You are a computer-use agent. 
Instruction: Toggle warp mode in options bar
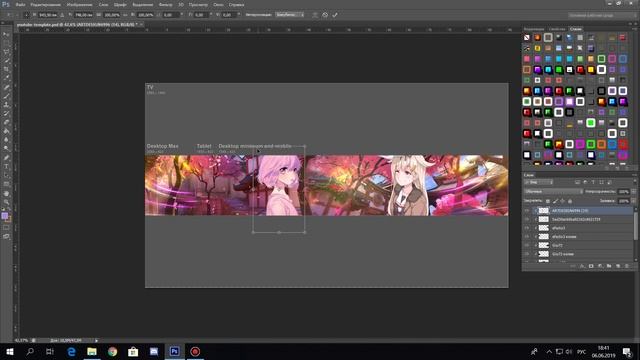[x=315, y=15]
